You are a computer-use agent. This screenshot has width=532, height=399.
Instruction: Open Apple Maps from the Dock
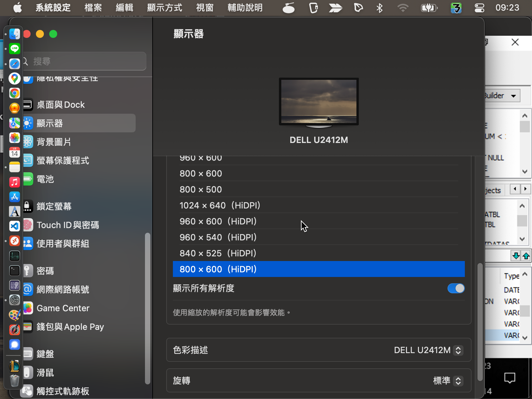pyautogui.click(x=15, y=123)
